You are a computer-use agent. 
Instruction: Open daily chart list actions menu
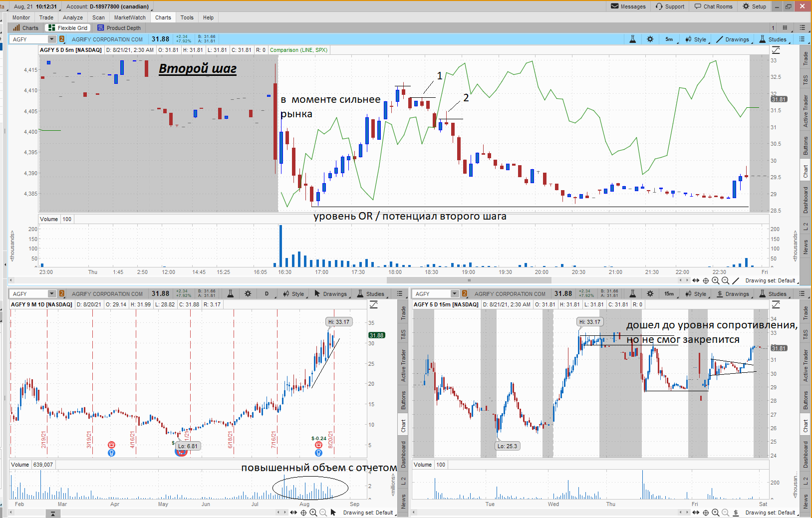[x=399, y=294]
